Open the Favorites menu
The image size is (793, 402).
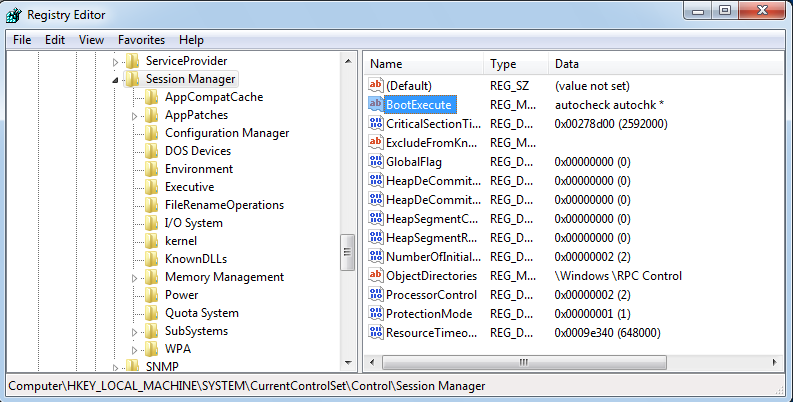141,40
